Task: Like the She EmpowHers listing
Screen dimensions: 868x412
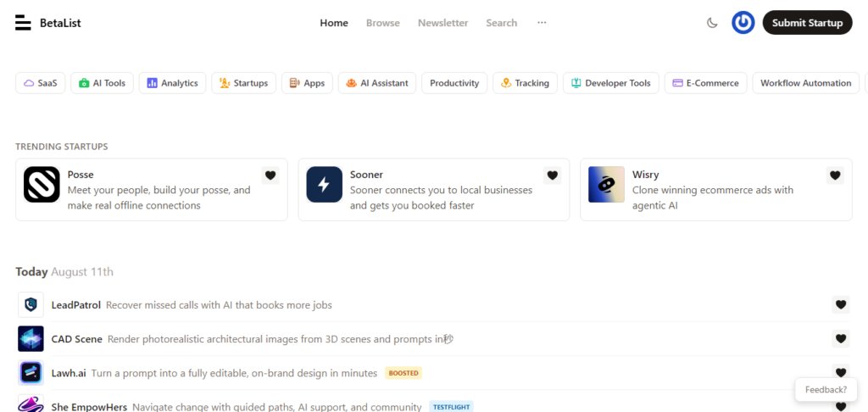Action: 841,406
